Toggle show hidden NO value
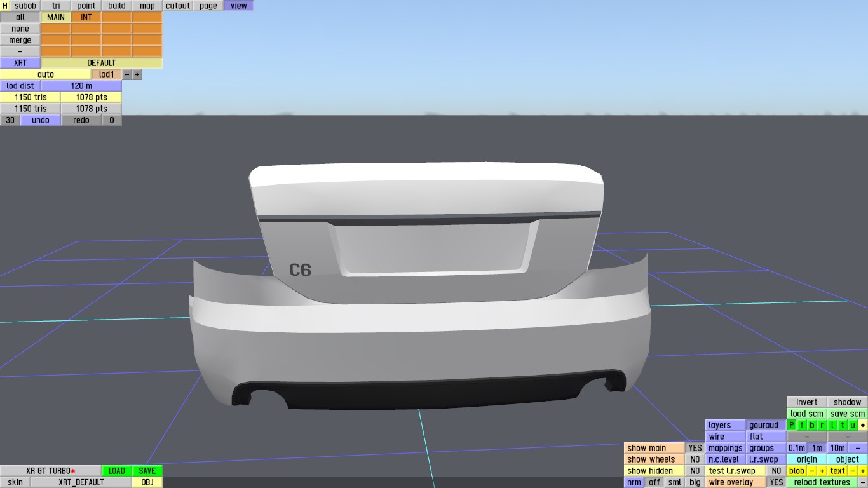Screen dimensions: 868x488 coord(695,471)
